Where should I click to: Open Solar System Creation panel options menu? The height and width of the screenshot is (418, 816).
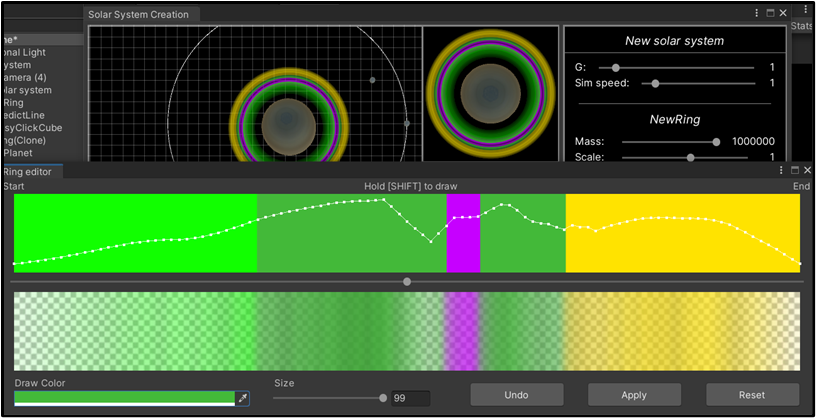coord(757,13)
